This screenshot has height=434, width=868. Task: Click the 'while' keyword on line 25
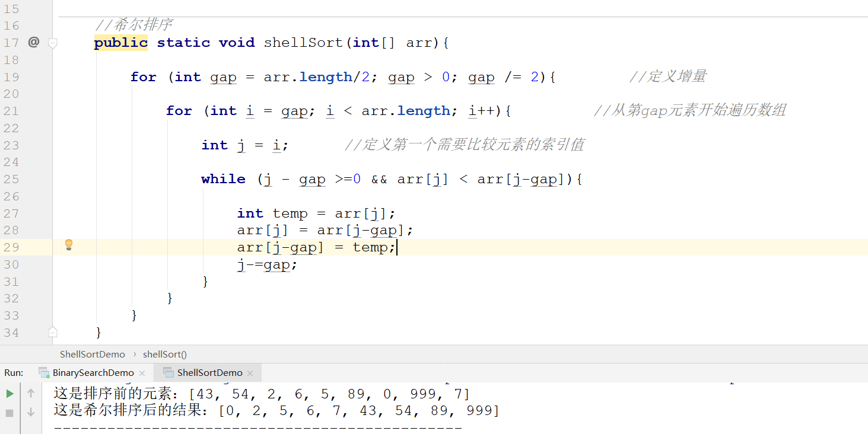tap(223, 179)
